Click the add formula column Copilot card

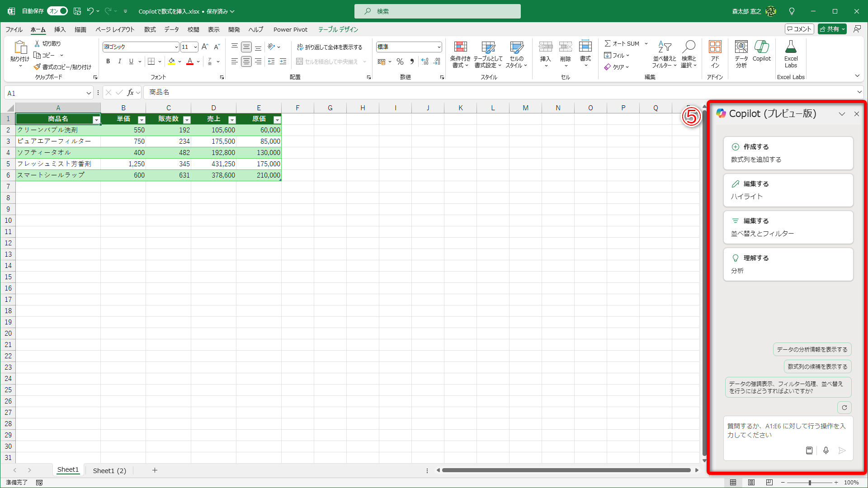[x=788, y=153]
